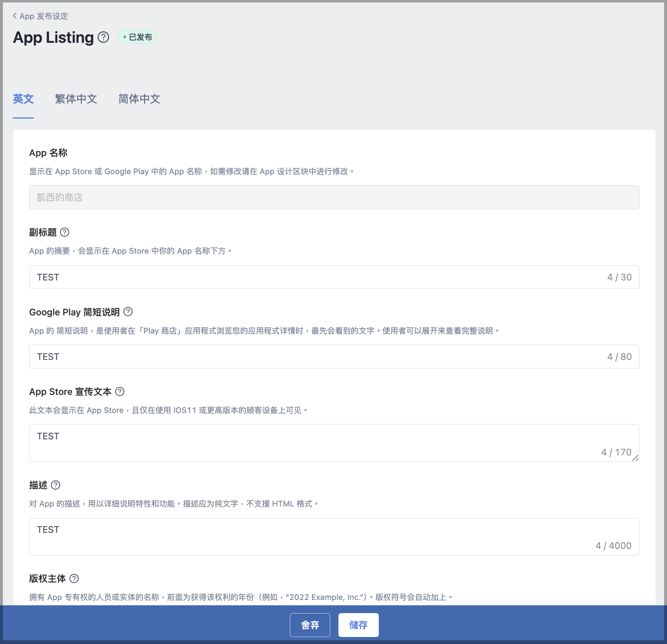
Task: Focus the 副标题 input field
Action: click(334, 277)
